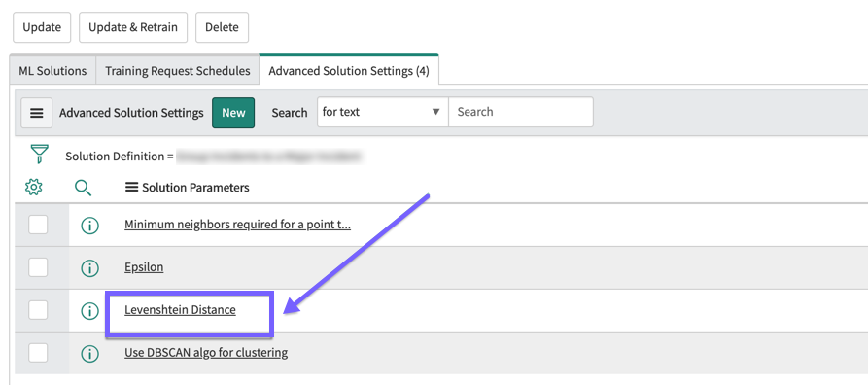This screenshot has width=868, height=385.
Task: Sort by Solution Parameters column header
Action: 195,188
